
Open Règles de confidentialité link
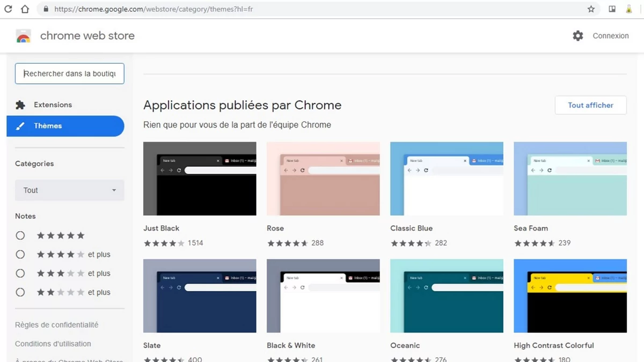[x=57, y=325]
